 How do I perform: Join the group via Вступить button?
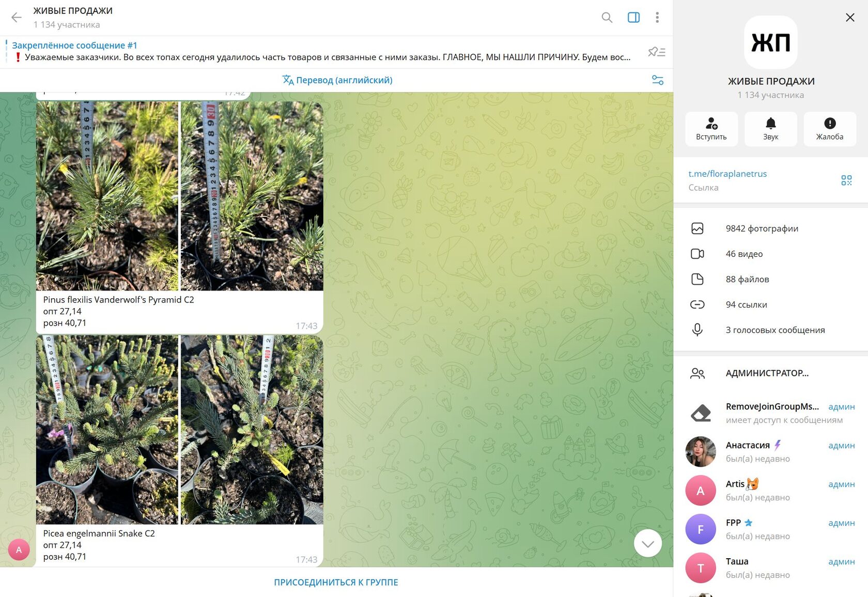(x=711, y=129)
